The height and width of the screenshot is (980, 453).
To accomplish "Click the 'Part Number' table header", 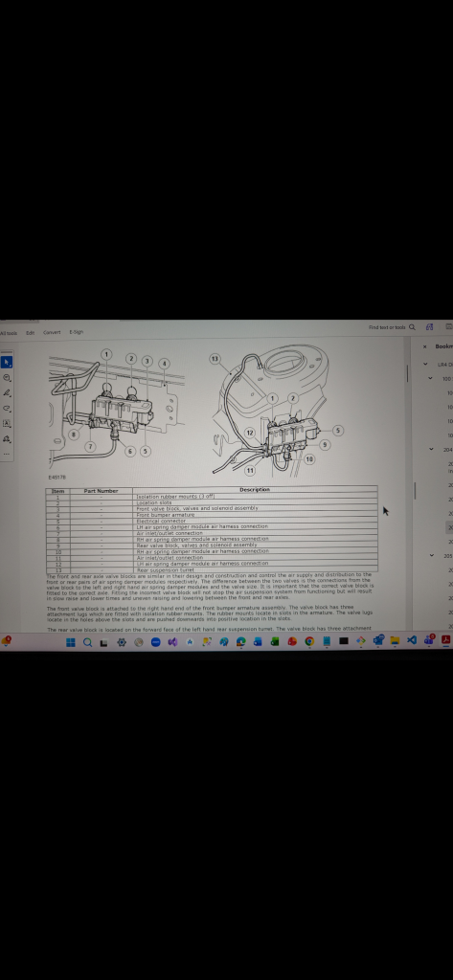I will (x=101, y=491).
